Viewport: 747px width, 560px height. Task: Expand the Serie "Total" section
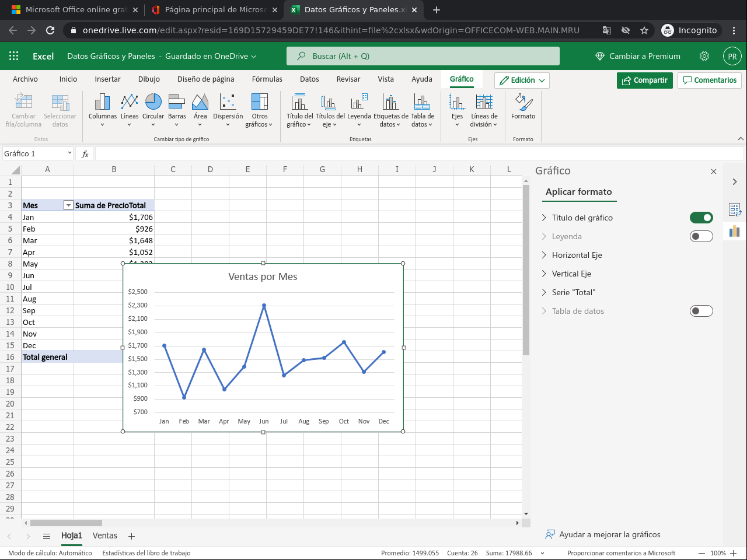click(573, 292)
